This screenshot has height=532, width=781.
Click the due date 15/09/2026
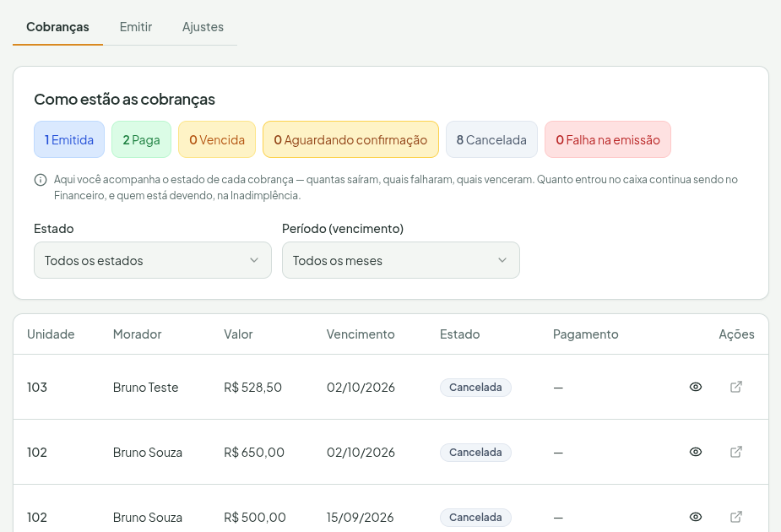pyautogui.click(x=361, y=517)
